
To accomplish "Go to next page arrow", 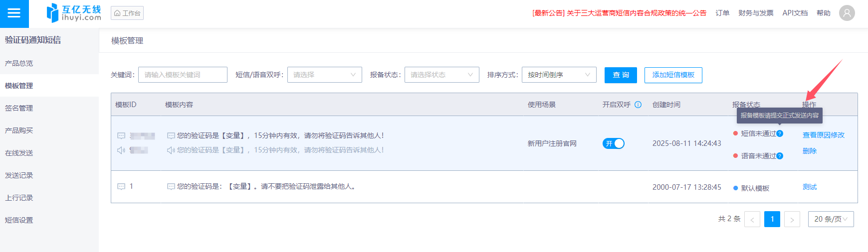I will pos(792,219).
